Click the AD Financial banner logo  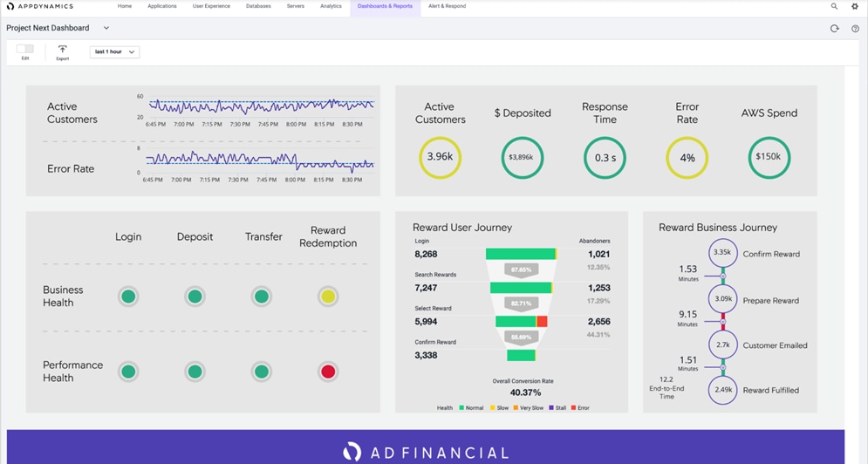pos(426,453)
